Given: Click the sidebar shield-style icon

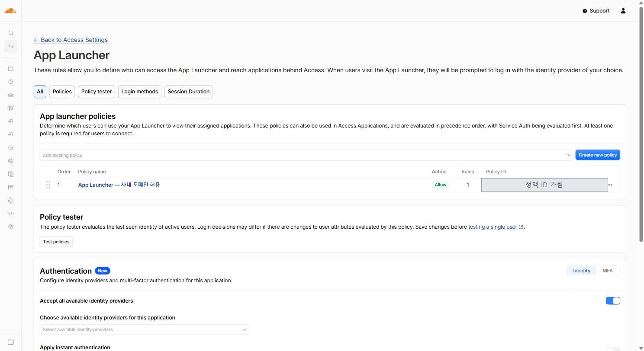Looking at the screenshot, I should click(11, 161).
